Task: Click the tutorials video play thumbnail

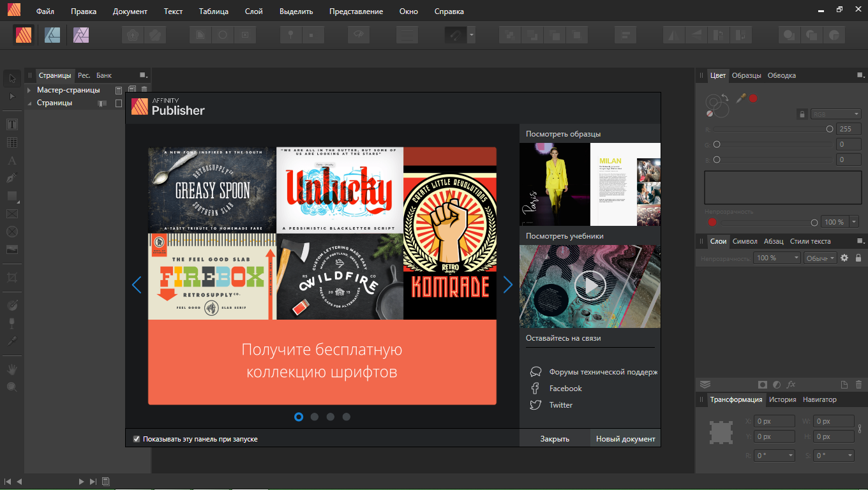Action: pos(590,286)
